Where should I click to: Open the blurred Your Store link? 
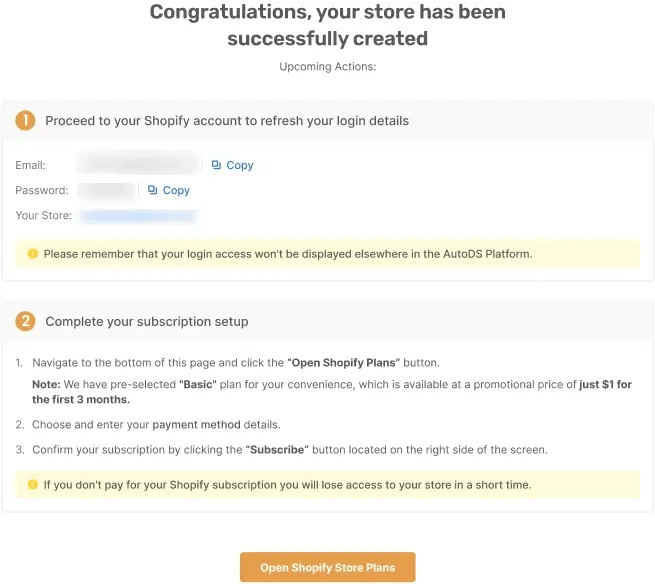click(138, 216)
